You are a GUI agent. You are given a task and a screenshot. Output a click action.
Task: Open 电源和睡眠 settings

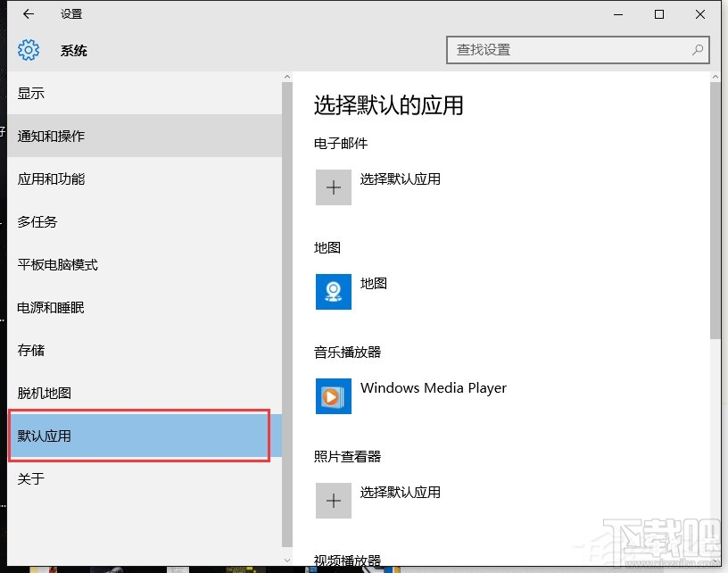tap(52, 307)
